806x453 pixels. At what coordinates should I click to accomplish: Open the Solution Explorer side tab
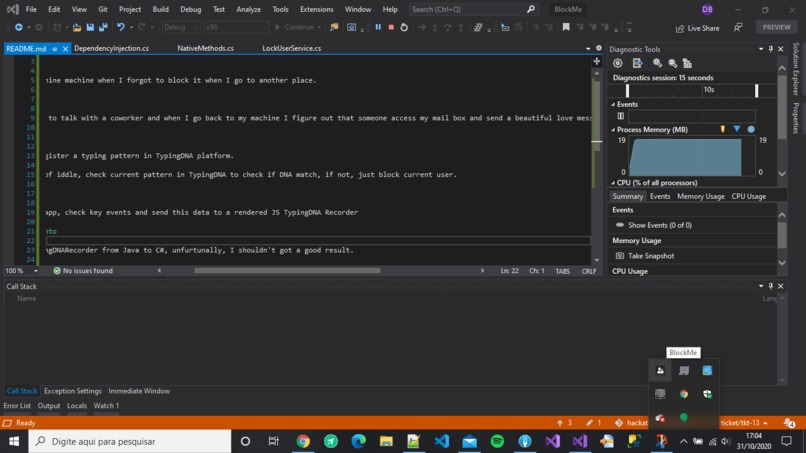click(x=795, y=69)
